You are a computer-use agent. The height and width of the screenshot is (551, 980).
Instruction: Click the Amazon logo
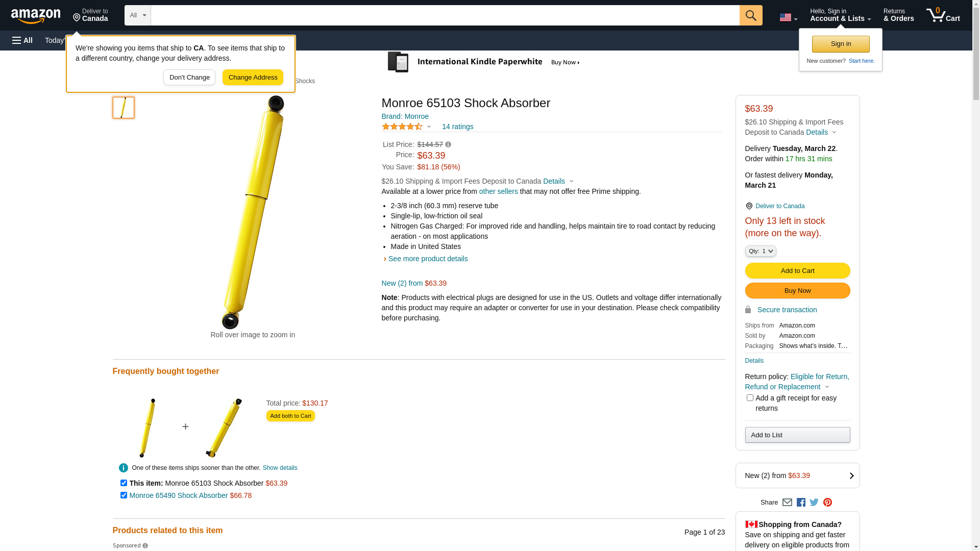(x=36, y=16)
